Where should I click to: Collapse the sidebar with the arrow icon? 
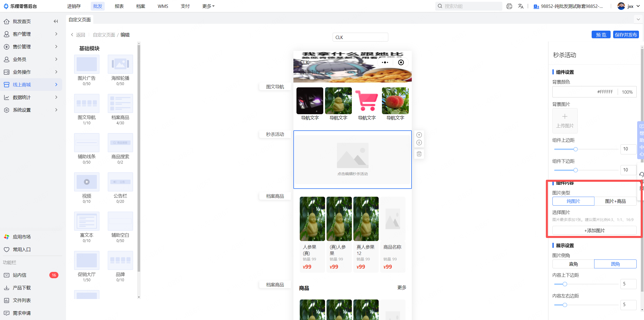[56, 22]
